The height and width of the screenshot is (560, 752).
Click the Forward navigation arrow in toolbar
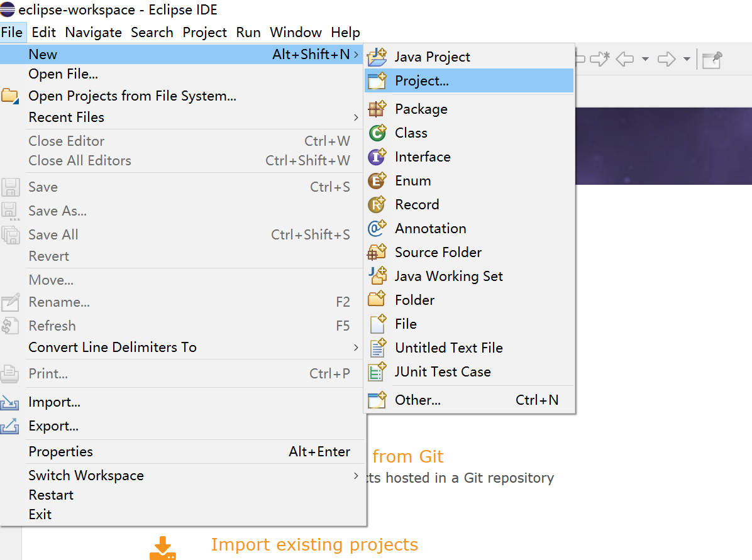click(x=666, y=59)
